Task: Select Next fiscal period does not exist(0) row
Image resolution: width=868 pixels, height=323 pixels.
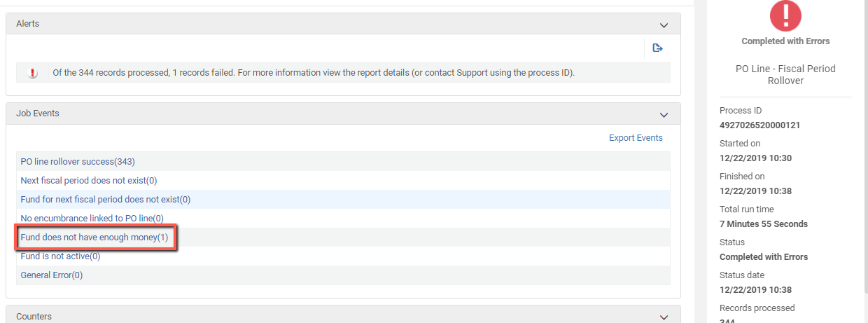Action: (x=343, y=181)
